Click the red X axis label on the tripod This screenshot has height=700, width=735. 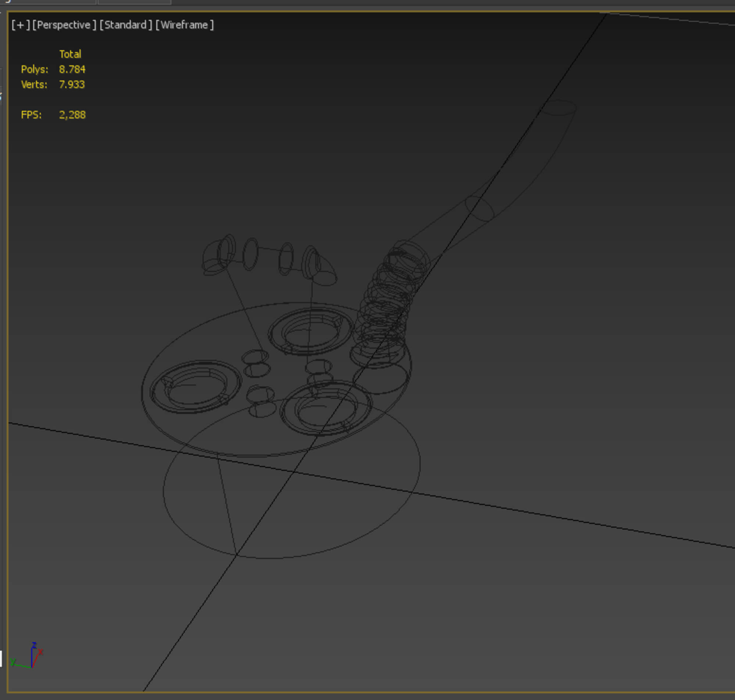point(41,651)
